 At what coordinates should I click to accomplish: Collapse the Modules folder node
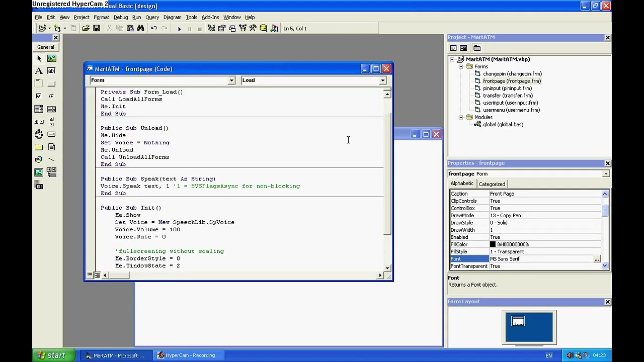click(460, 117)
